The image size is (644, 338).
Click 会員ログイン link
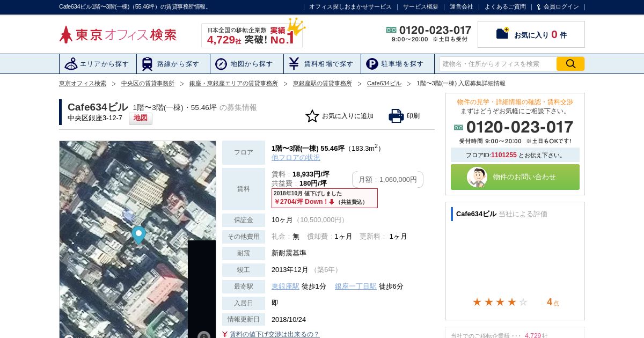point(561,7)
